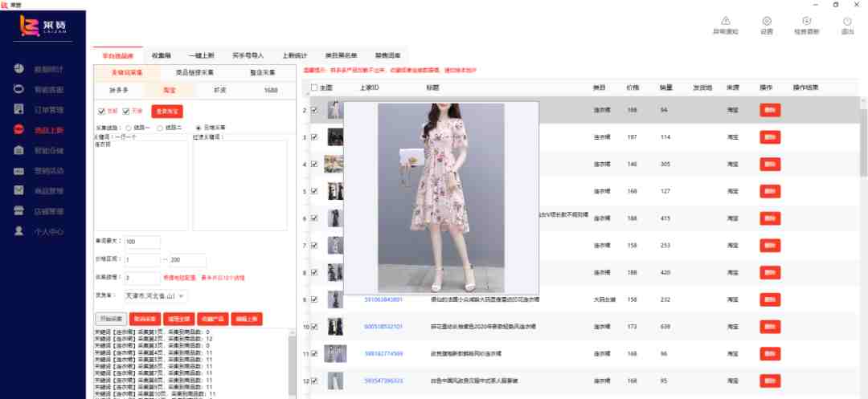Viewport: 868px width, 399px height.
Task: Click the red delete button in row 5
Action: click(x=770, y=191)
